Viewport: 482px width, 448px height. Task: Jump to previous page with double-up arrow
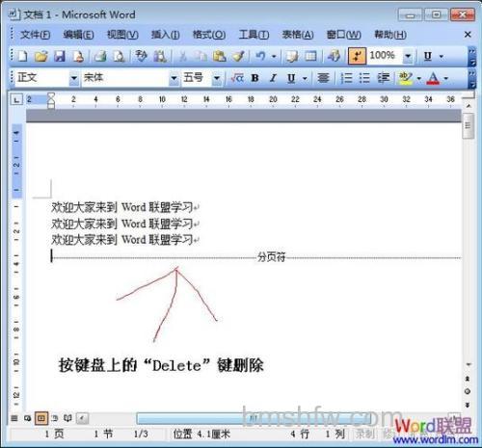468,379
